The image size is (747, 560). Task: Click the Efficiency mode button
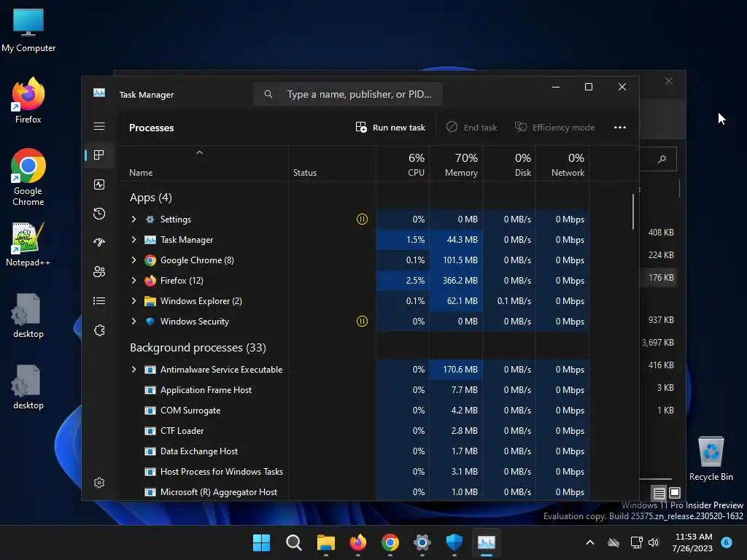(x=554, y=127)
